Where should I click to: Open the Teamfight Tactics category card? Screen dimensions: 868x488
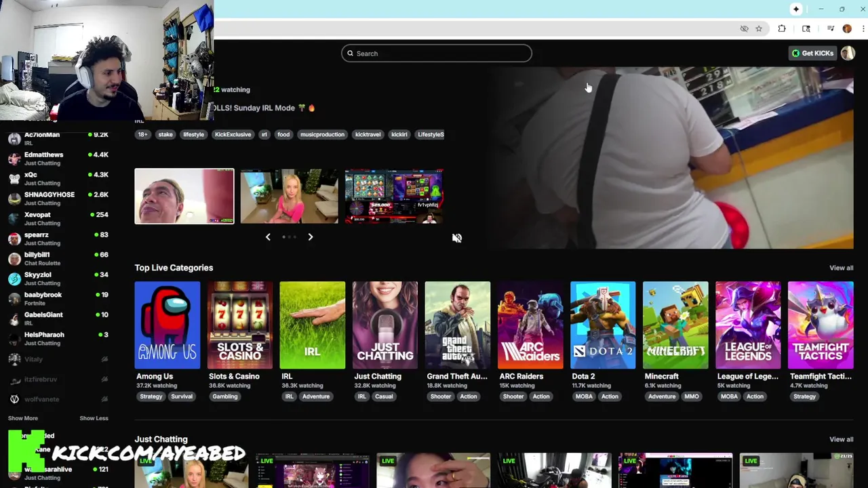coord(821,325)
